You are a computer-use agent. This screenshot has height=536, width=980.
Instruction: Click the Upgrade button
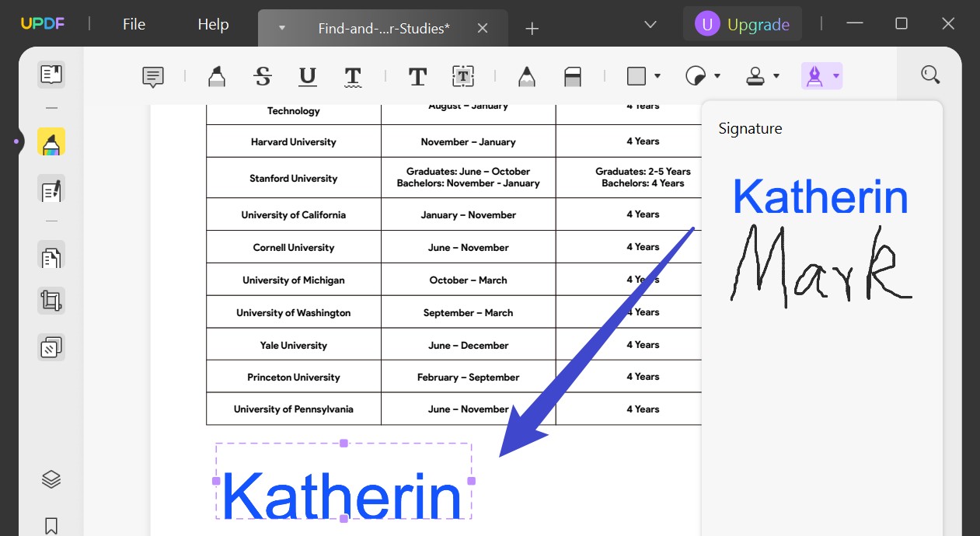tap(742, 23)
